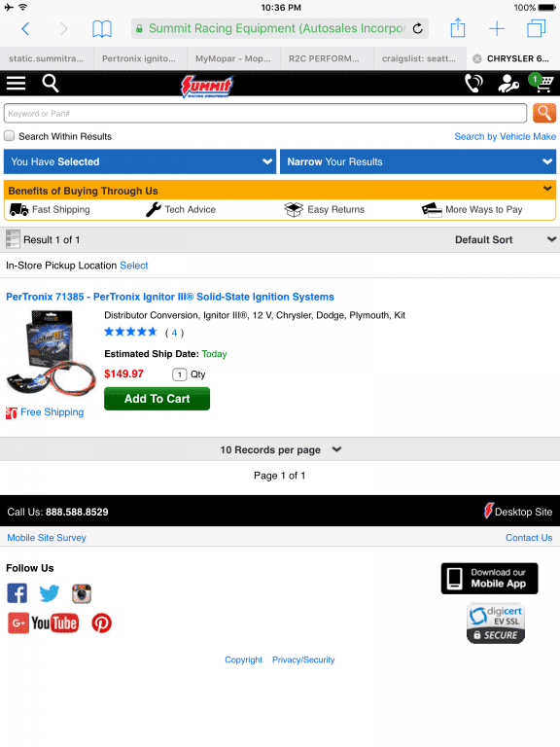The image size is (560, 747).
Task: Click the orange search submit button
Action: (x=543, y=114)
